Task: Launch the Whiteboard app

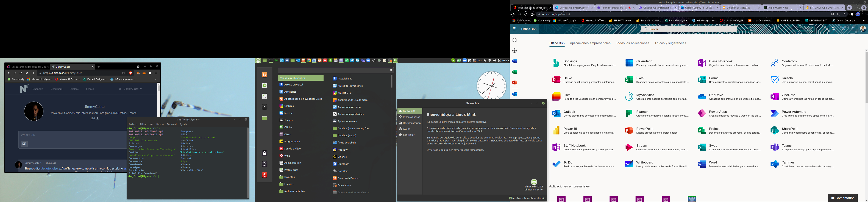Action: point(657,164)
